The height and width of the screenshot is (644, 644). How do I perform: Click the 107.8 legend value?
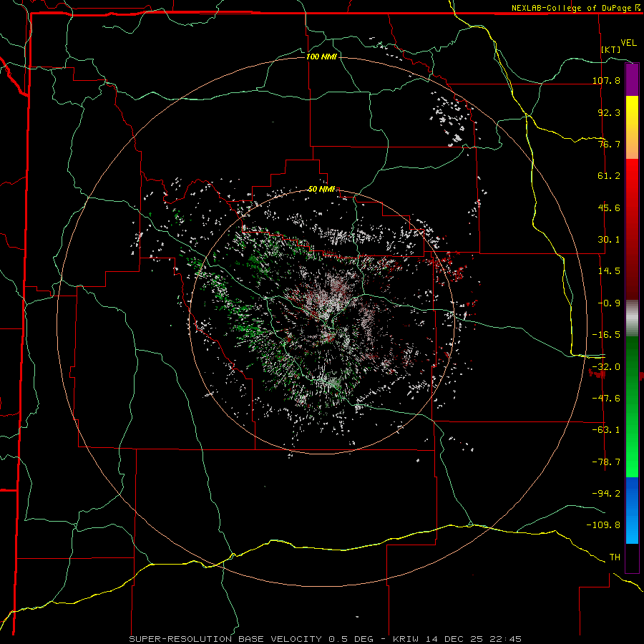coord(606,80)
